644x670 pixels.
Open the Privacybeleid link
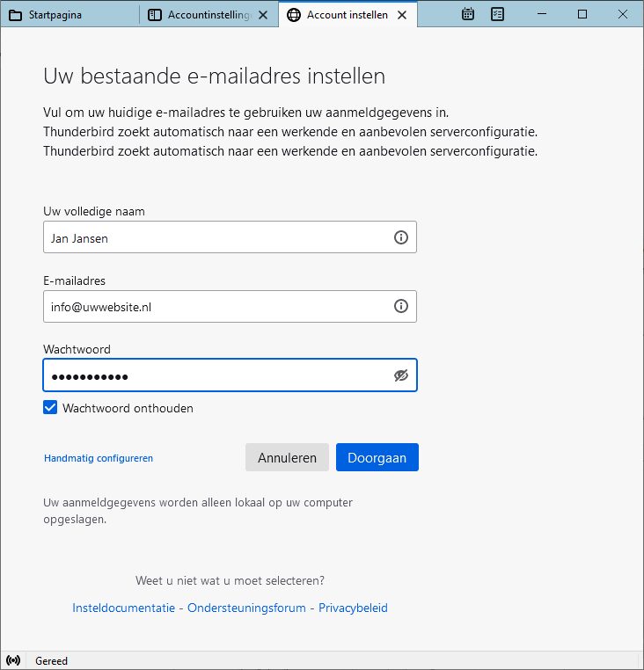tap(353, 608)
